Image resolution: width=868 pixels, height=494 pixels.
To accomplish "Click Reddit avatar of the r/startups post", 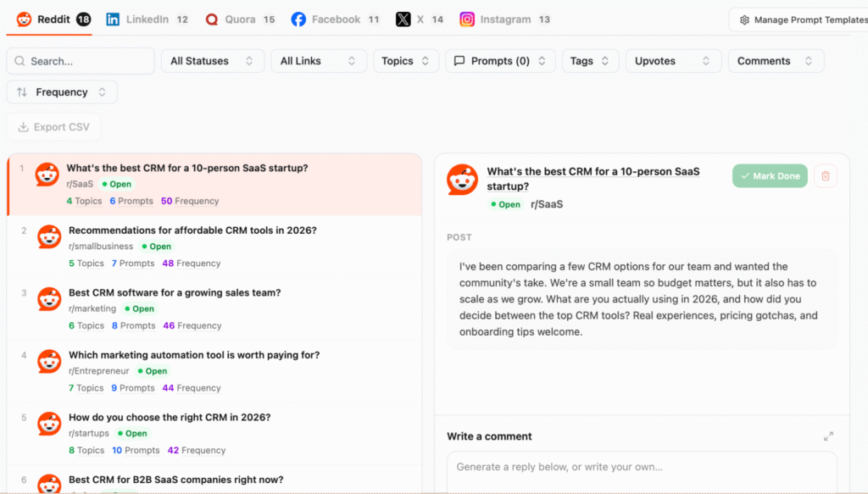I will [49, 424].
